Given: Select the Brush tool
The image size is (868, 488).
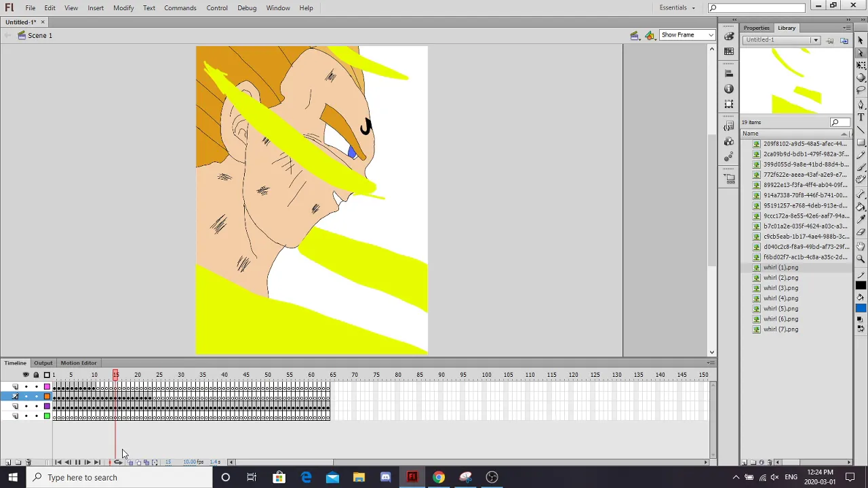Looking at the screenshot, I should tap(861, 169).
